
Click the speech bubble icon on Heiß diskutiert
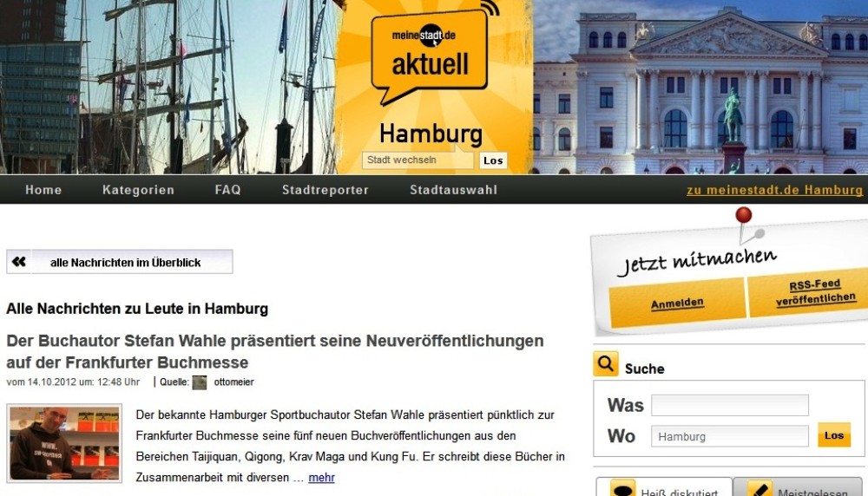(622, 489)
